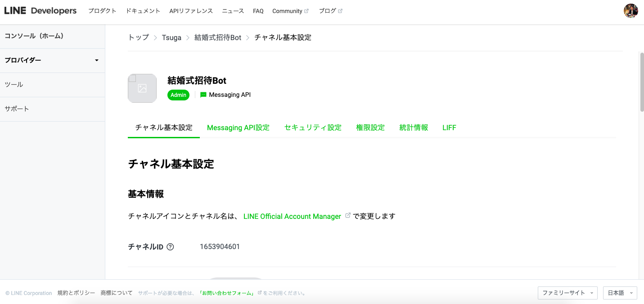The height and width of the screenshot is (304, 644).
Task: Open the お問い合わせフォーム link in footer
Action: point(225,293)
